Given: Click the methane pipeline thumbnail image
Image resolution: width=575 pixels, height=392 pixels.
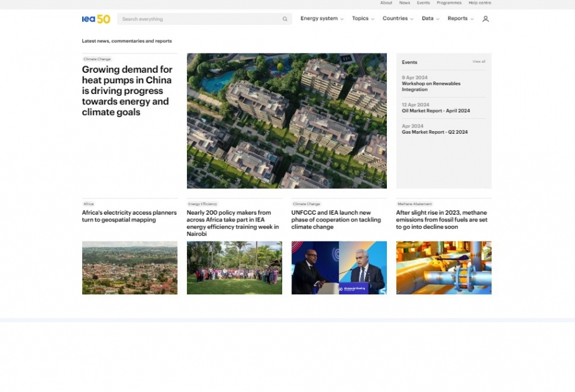Looking at the screenshot, I should pyautogui.click(x=444, y=268).
